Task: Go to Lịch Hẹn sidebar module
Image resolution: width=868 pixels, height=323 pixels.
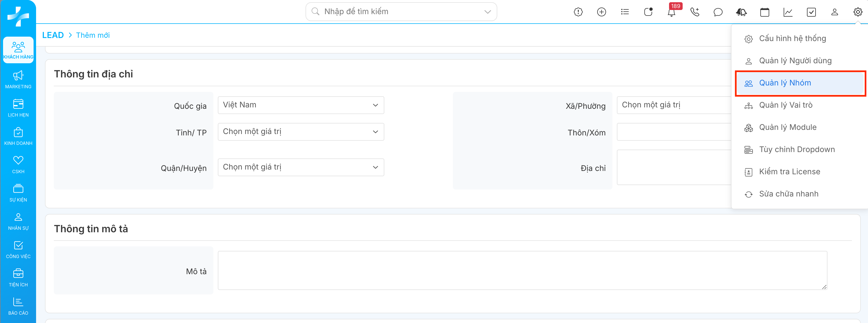Action: tap(18, 108)
